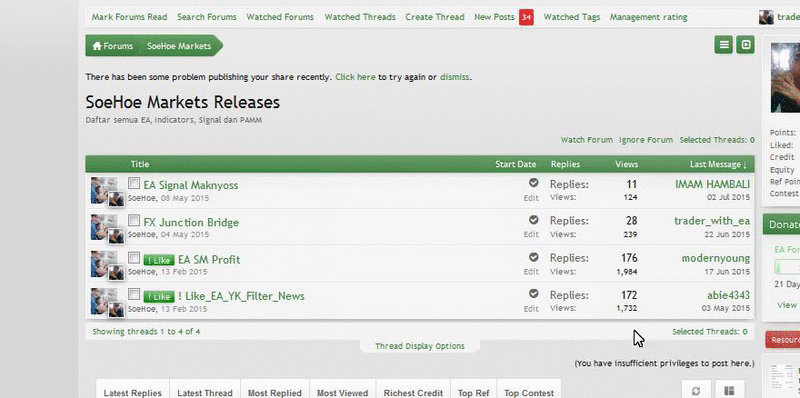800x398 pixels.
Task: Click the checkmark icon on FX Junction Bridge row
Action: pos(533,220)
